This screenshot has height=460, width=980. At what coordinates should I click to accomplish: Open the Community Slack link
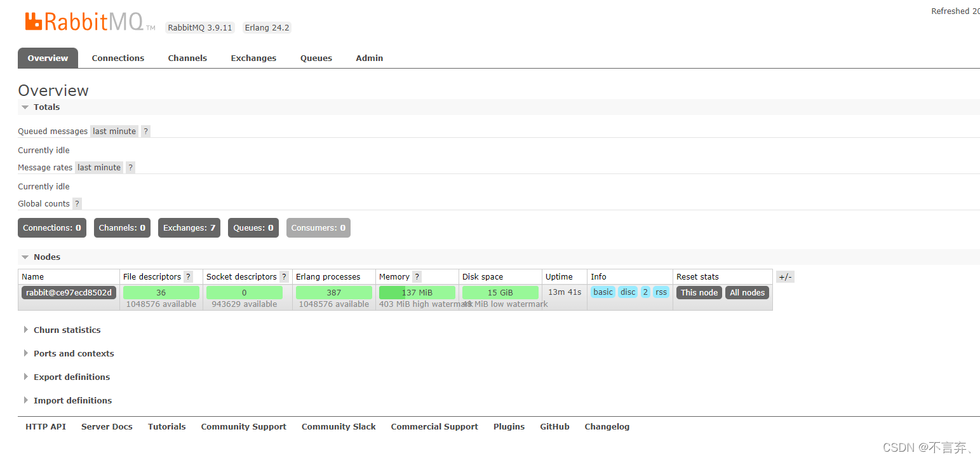[x=339, y=427]
